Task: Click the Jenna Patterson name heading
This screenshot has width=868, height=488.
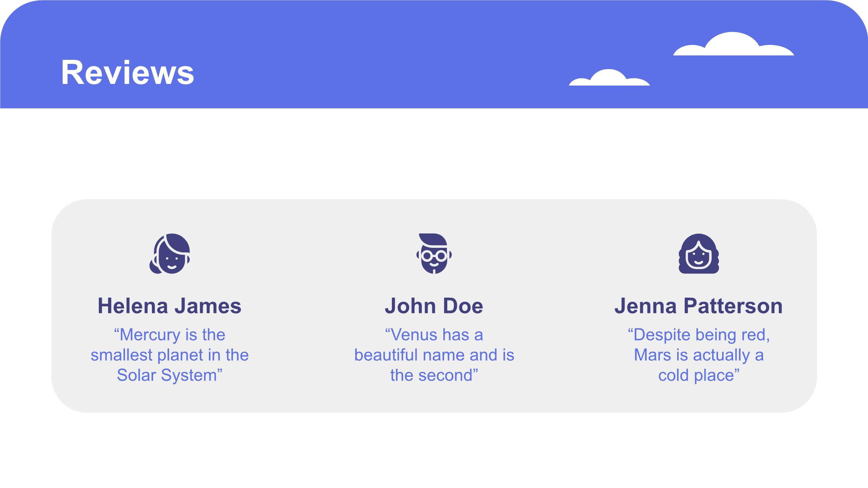Action: [699, 306]
